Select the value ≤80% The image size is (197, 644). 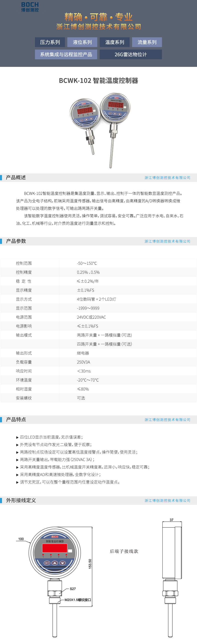[x=83, y=389]
